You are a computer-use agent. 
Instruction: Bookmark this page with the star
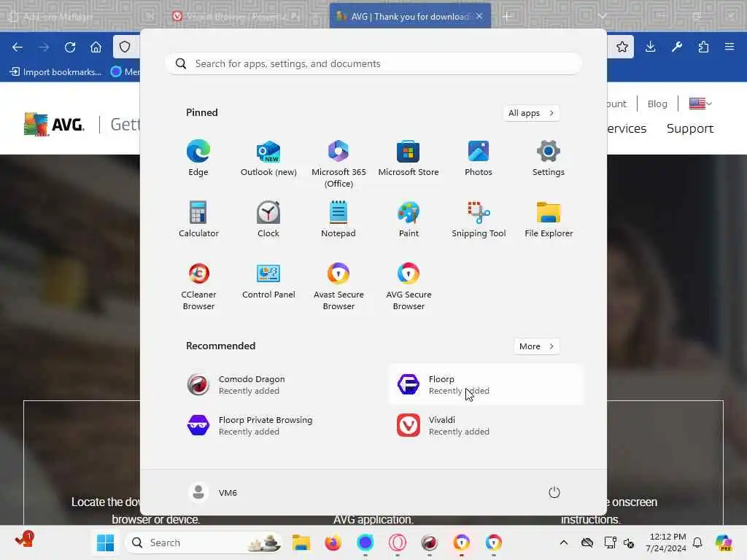(x=622, y=47)
